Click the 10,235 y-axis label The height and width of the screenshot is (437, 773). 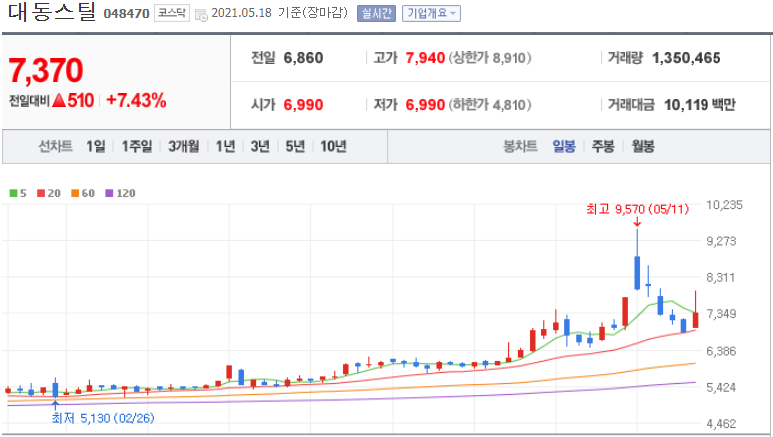(724, 205)
